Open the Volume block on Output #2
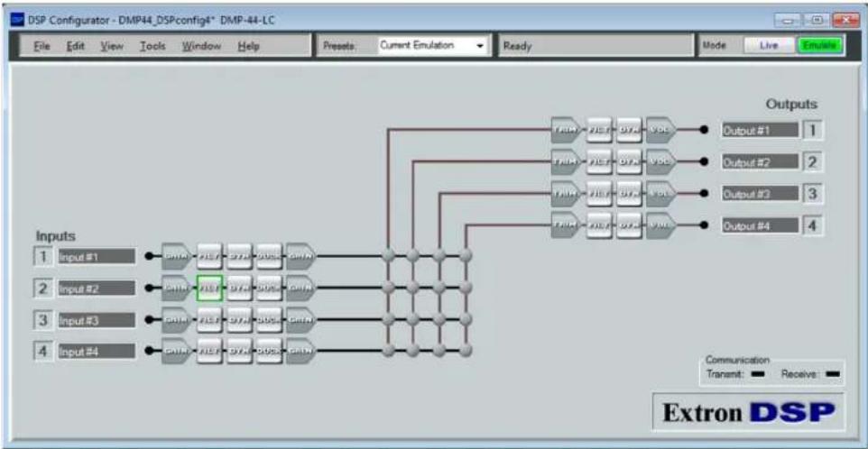 661,161
